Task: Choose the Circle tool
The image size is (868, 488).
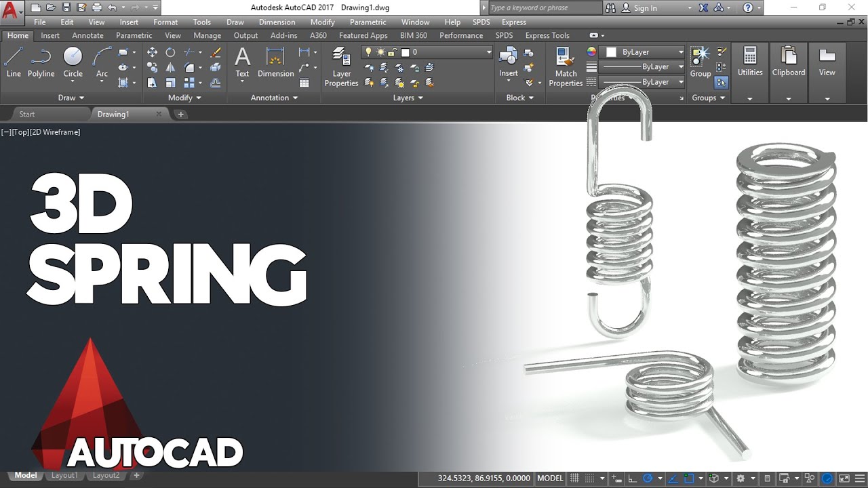Action: pyautogui.click(x=73, y=62)
